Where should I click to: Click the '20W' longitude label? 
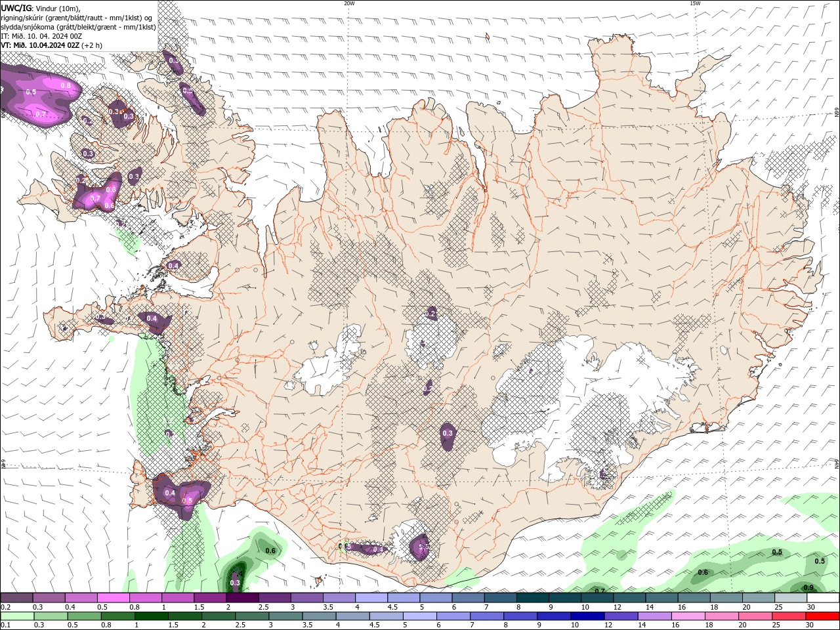click(349, 3)
